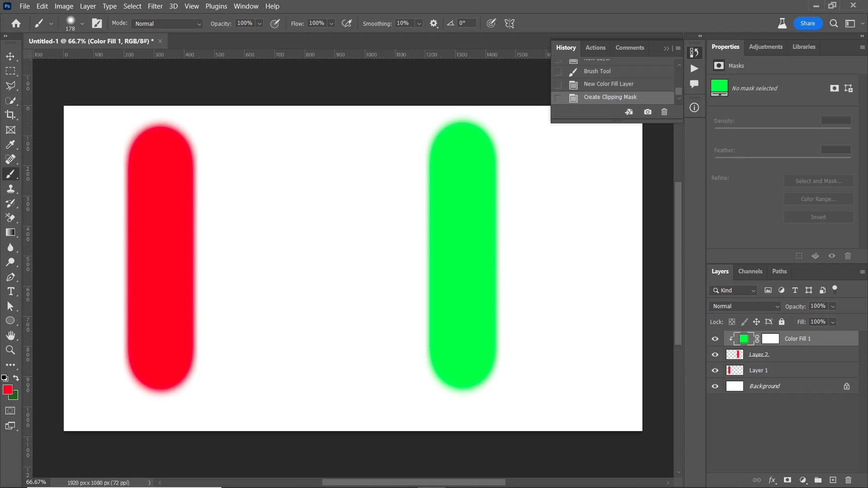Select the Clone Stamp tool
This screenshot has width=868, height=488.
pyautogui.click(x=10, y=188)
